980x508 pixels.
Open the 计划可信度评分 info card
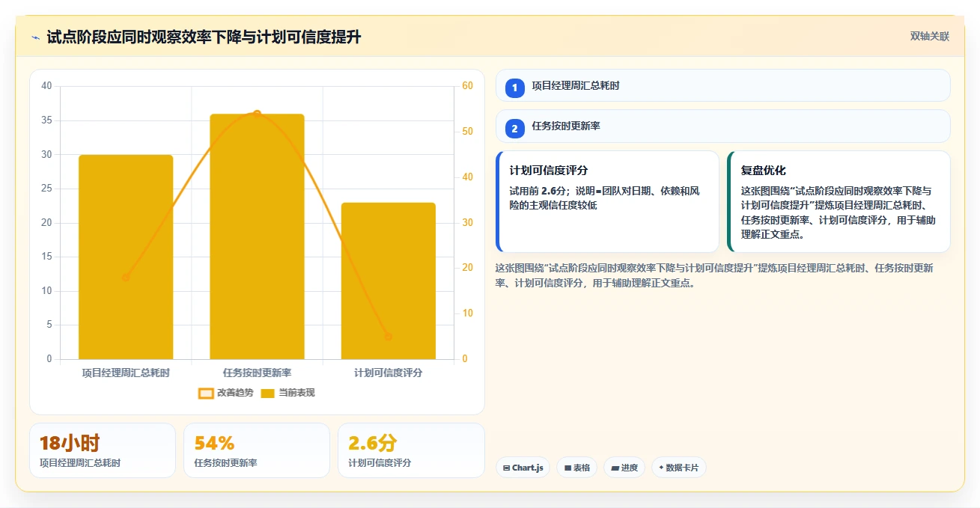607,202
